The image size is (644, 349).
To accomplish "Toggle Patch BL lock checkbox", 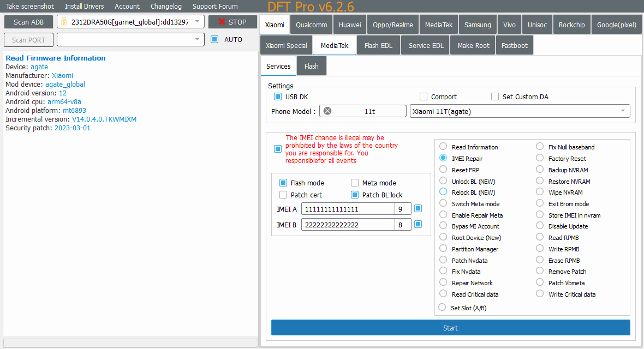I will [x=354, y=195].
